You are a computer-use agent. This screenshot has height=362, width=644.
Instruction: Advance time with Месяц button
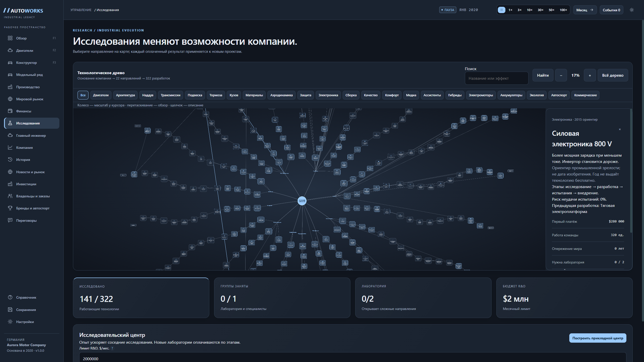(585, 10)
